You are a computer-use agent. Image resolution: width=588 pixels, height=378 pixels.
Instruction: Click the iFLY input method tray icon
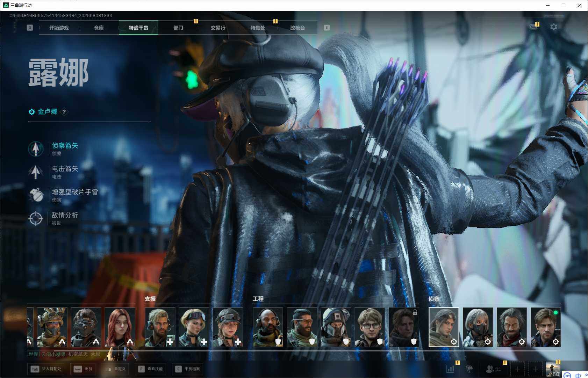pyautogui.click(x=567, y=376)
